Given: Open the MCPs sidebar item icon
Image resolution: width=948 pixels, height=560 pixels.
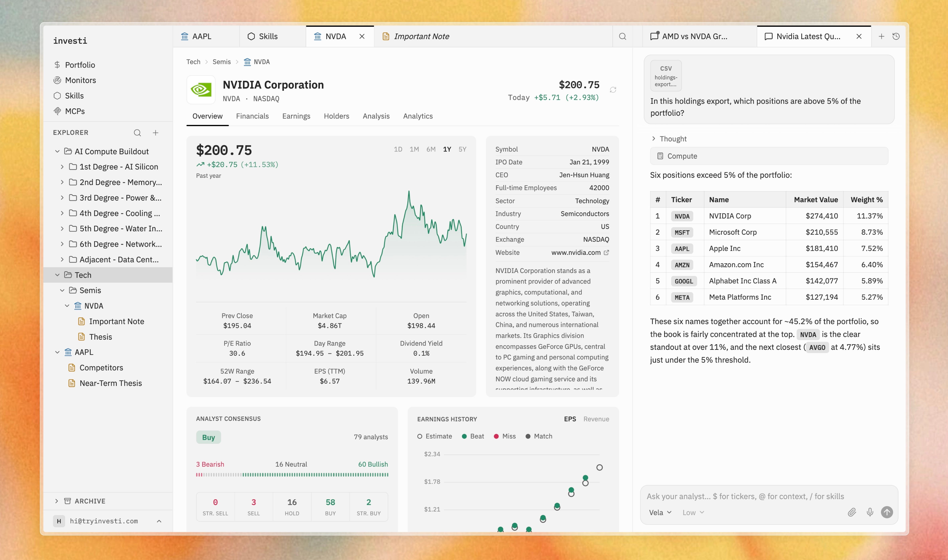Looking at the screenshot, I should click(57, 111).
